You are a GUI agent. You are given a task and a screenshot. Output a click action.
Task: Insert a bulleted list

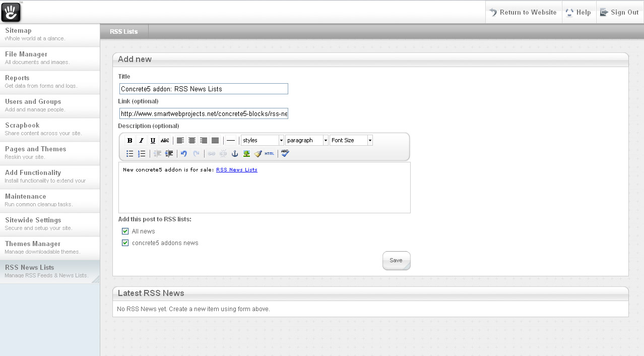pos(130,154)
